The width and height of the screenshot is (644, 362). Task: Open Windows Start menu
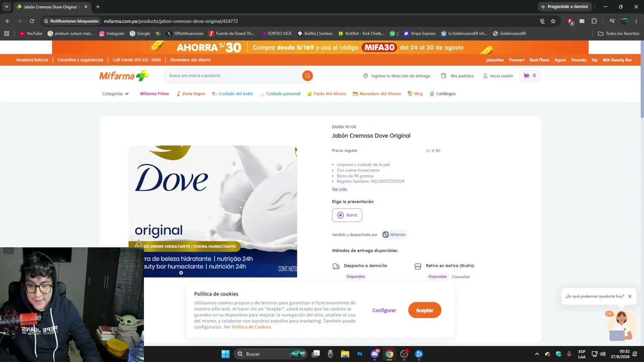225,354
